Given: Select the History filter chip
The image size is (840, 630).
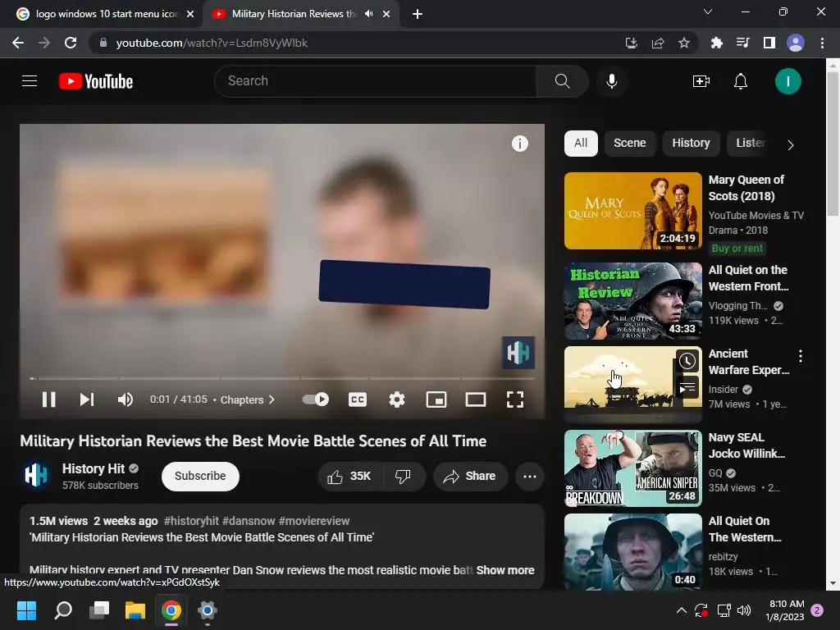Looking at the screenshot, I should tap(691, 144).
